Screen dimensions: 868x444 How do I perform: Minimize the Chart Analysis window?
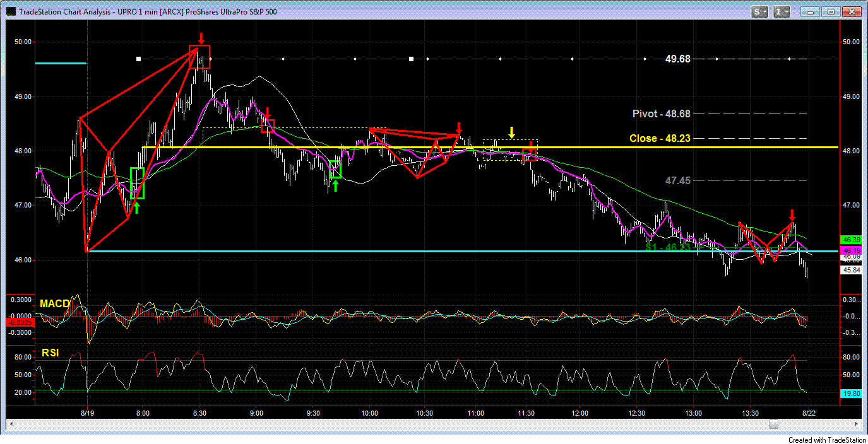(x=810, y=11)
